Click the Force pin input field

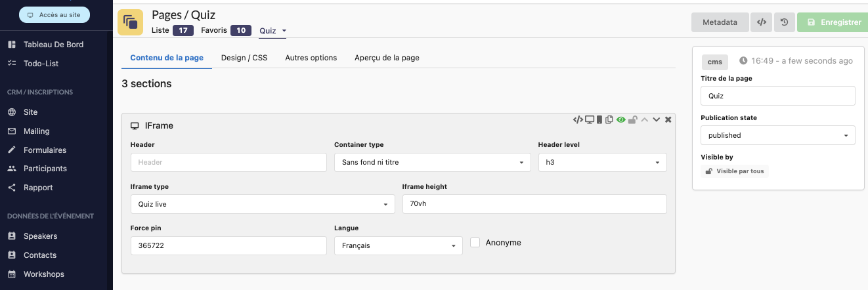pyautogui.click(x=228, y=245)
